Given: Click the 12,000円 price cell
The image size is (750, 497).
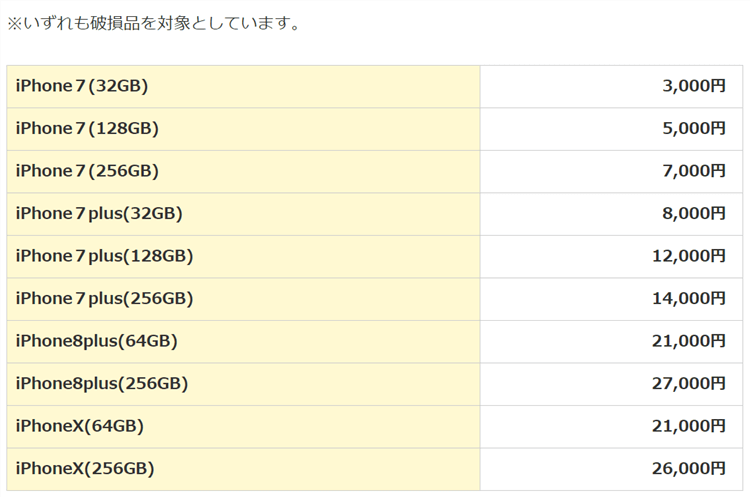Looking at the screenshot, I should pos(688,256).
